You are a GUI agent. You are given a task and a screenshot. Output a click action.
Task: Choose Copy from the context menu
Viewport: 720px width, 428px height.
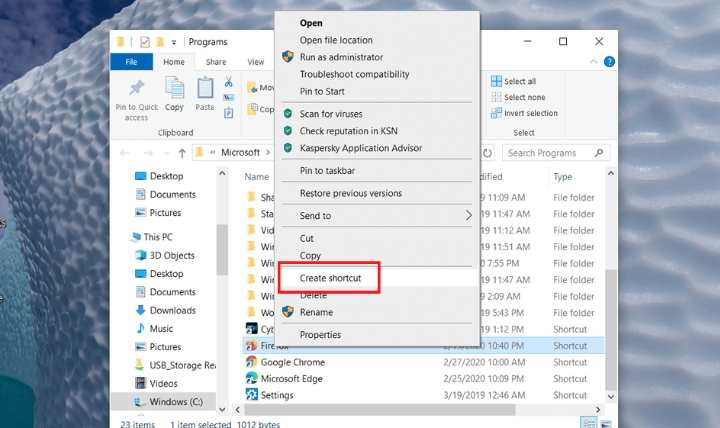pyautogui.click(x=310, y=255)
